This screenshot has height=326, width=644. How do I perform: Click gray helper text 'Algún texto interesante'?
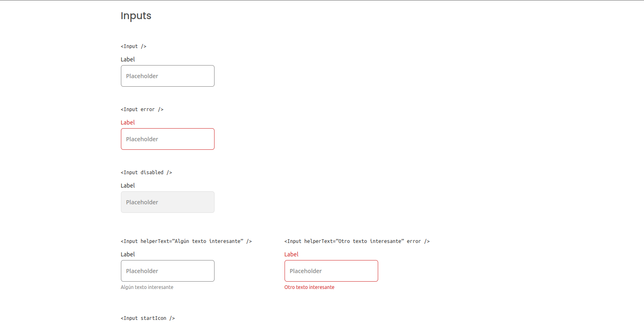tap(147, 287)
